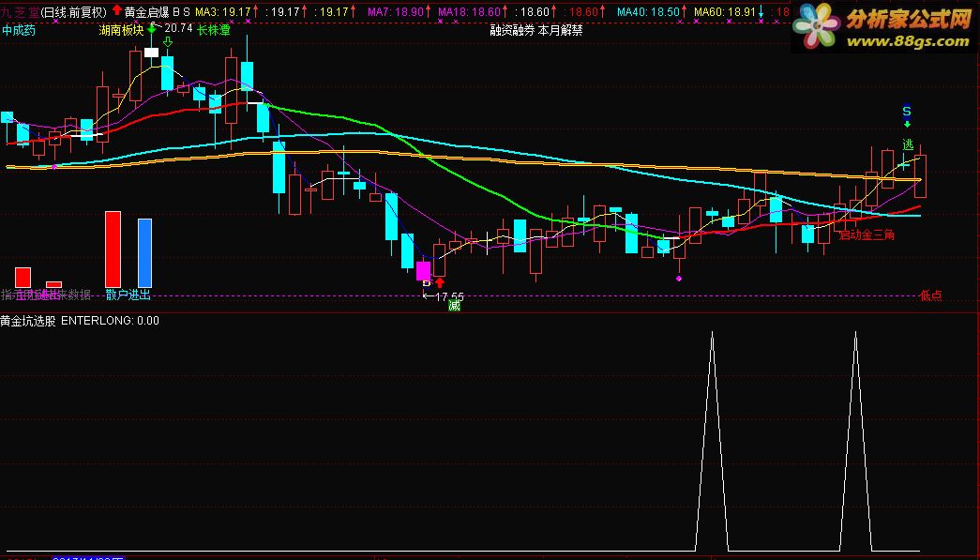Click the 黄金坑选股 indicator title
980x560 pixels.
tap(28, 321)
